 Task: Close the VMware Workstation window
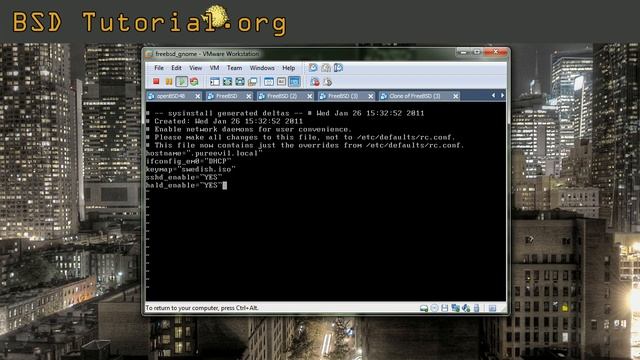(496, 52)
